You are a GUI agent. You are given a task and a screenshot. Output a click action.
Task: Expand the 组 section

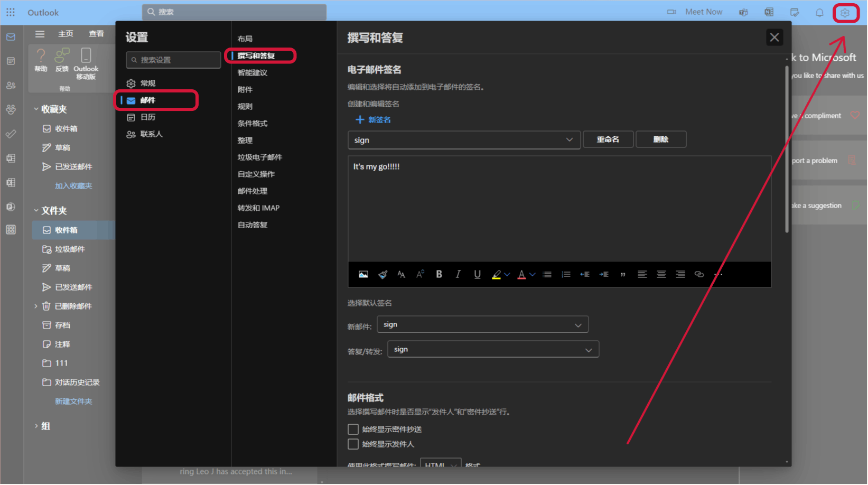pos(36,426)
